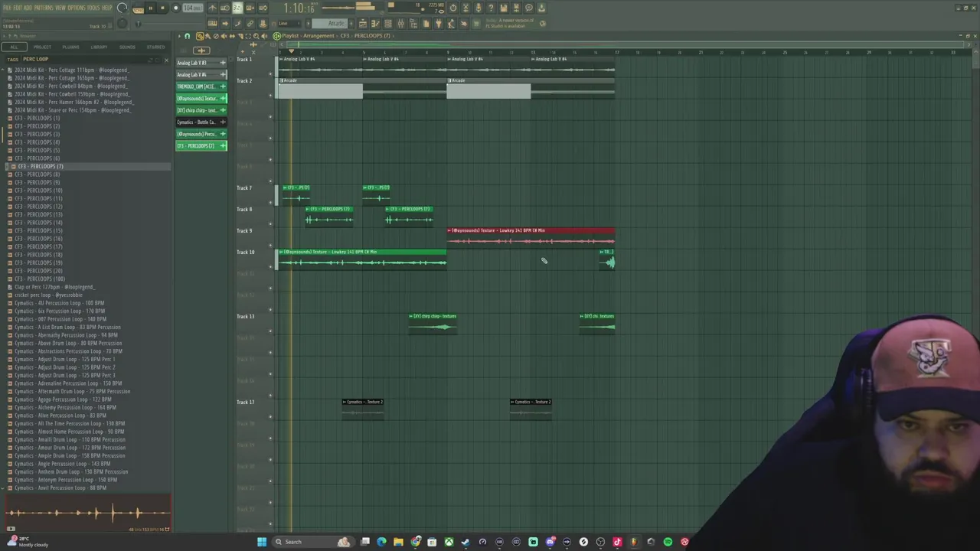The height and width of the screenshot is (551, 980).
Task: Select the browser PLUGINS tab
Action: pyautogui.click(x=70, y=47)
